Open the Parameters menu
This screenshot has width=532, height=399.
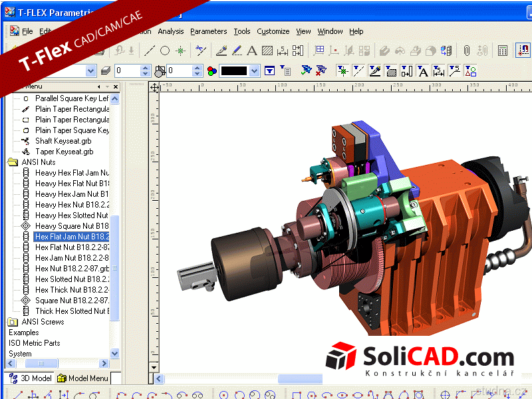coord(208,31)
